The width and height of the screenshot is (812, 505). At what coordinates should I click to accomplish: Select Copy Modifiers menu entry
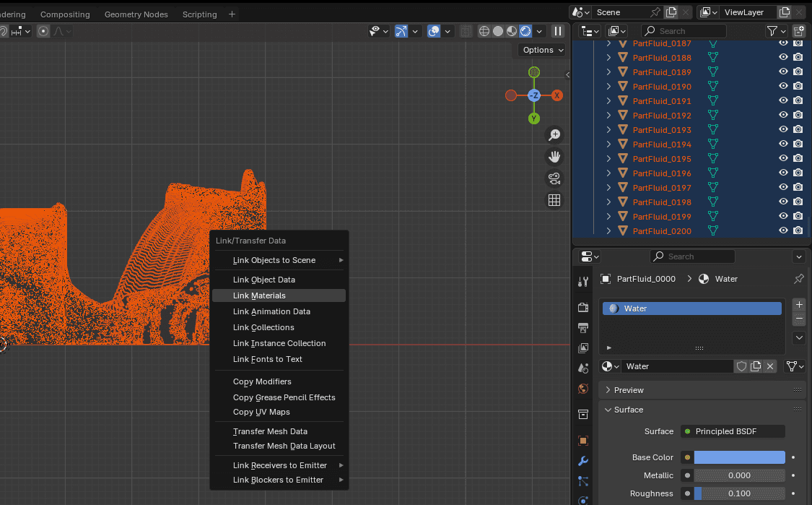[262, 381]
